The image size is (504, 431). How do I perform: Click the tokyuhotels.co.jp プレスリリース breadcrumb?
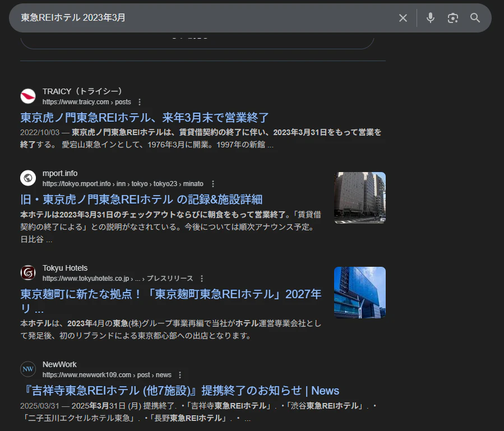pos(118,279)
